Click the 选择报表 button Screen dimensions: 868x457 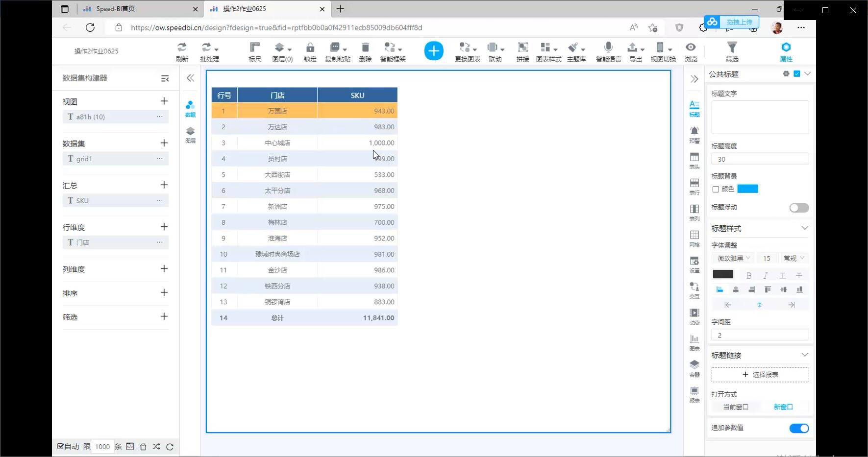click(x=760, y=375)
